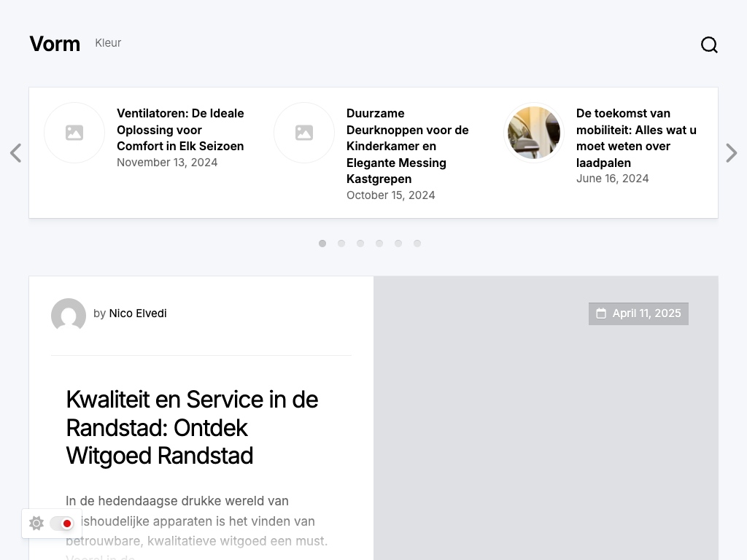Click the gear icon beside toggle
747x560 pixels.
[x=36, y=524]
